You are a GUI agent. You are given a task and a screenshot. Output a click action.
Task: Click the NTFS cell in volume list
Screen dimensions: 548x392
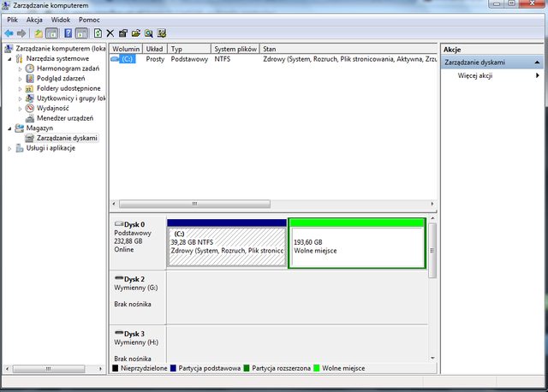coord(223,59)
